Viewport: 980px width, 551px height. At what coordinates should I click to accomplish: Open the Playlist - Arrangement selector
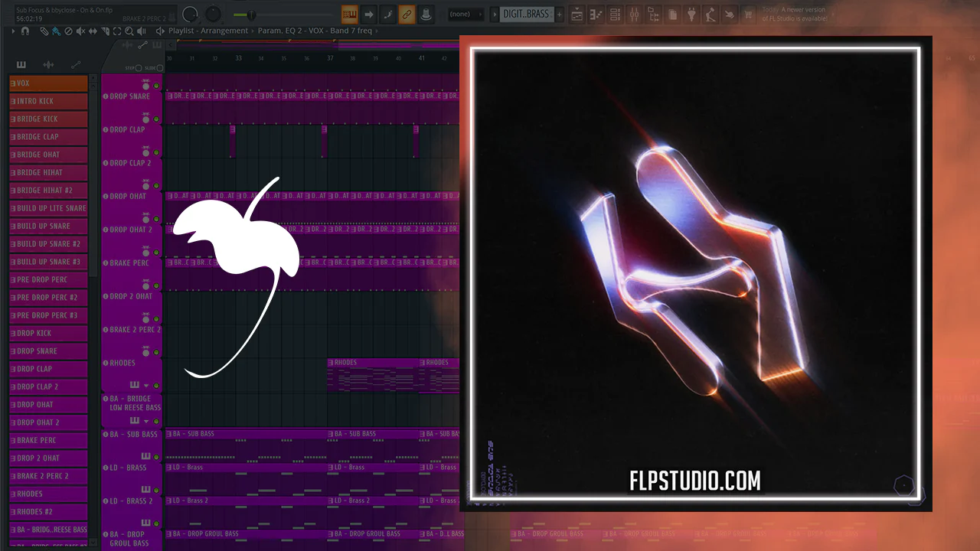coord(207,31)
